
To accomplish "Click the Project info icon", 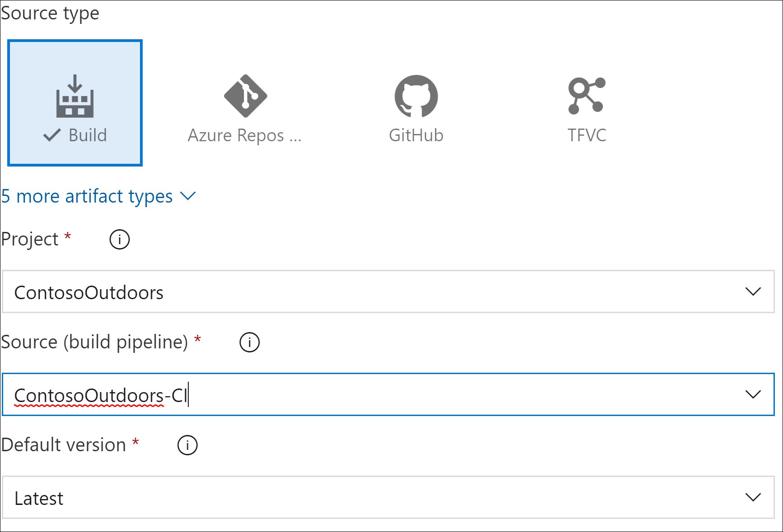I will click(119, 239).
